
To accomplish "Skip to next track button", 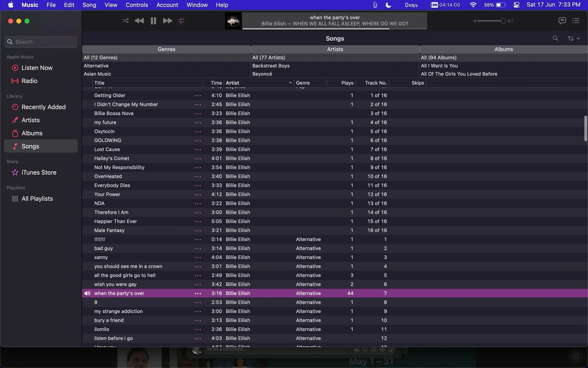I will pos(167,21).
